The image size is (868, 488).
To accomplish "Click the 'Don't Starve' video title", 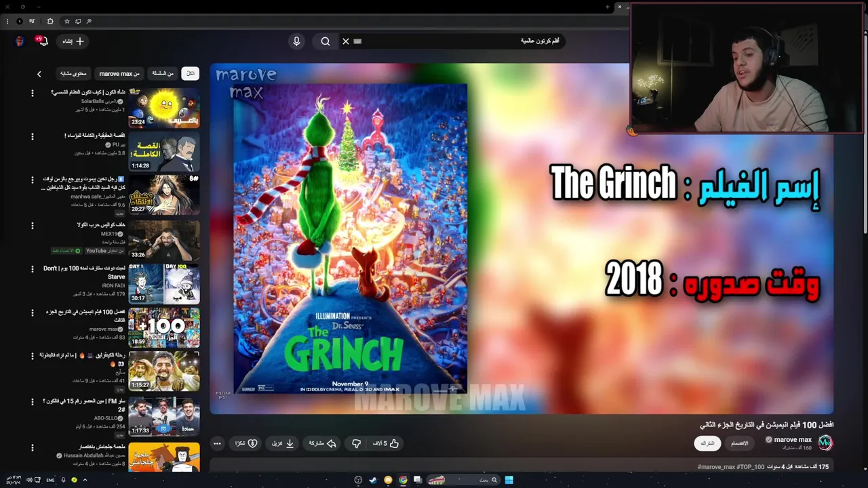I will 84,272.
